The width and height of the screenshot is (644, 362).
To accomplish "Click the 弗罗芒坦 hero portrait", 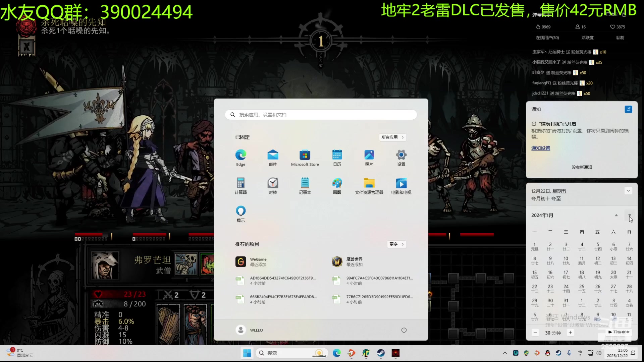I will click(105, 265).
